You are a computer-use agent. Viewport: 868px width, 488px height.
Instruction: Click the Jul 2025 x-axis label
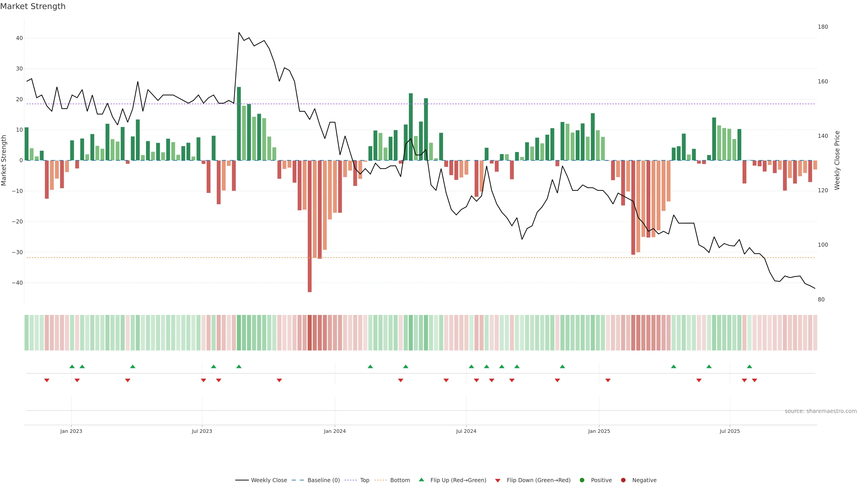coord(729,431)
